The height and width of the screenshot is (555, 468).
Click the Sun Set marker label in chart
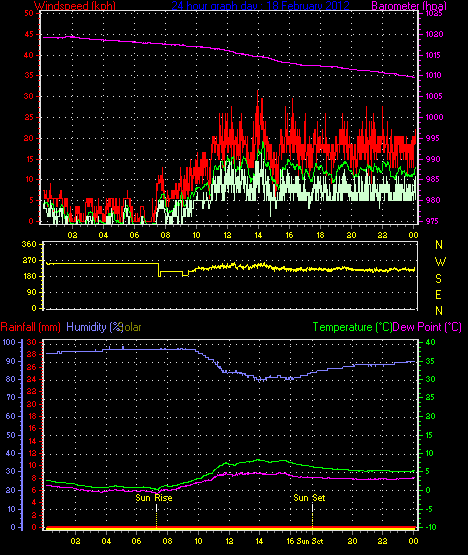click(309, 498)
